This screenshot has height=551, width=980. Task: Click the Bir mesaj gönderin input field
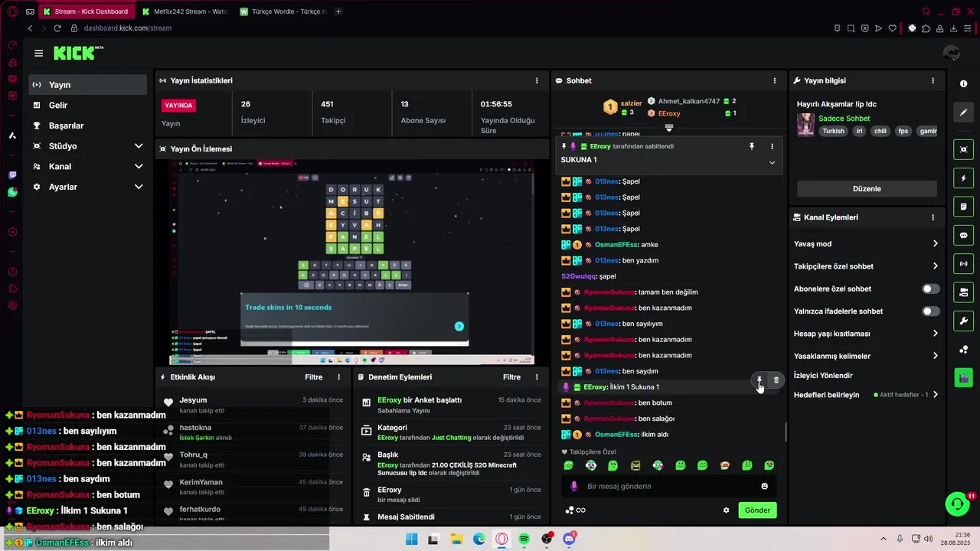click(668, 486)
